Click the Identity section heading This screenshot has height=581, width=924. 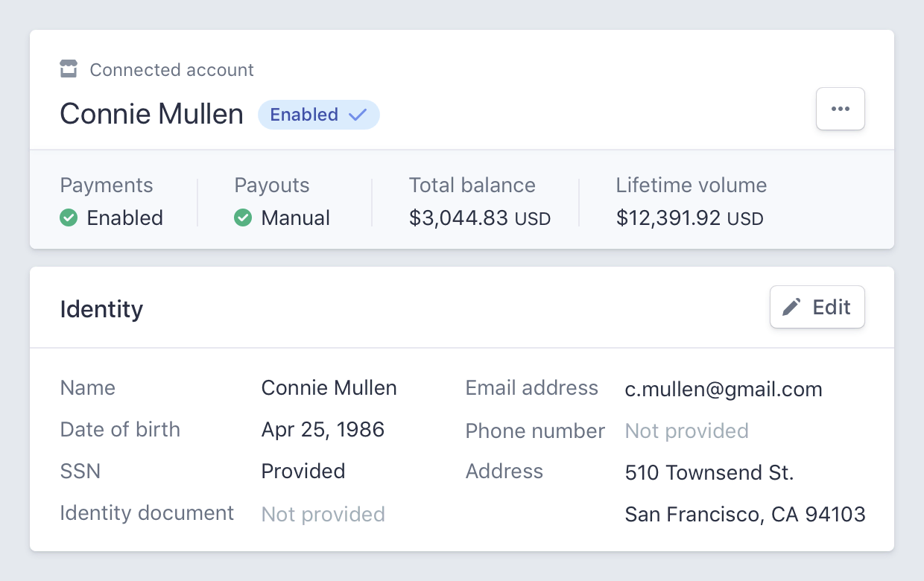coord(101,308)
